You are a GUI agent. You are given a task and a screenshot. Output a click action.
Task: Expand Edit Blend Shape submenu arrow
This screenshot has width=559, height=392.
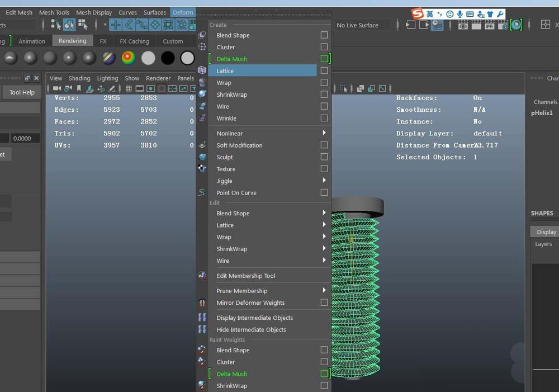point(324,212)
